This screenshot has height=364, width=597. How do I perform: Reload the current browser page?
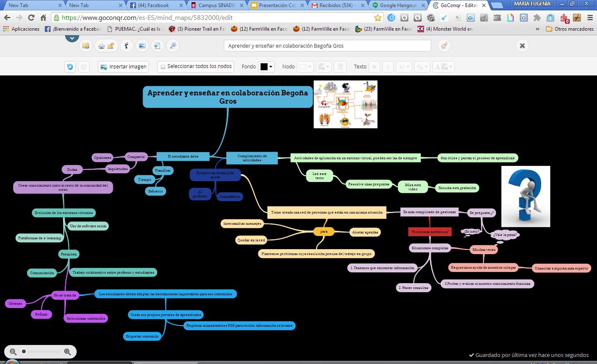[31, 17]
